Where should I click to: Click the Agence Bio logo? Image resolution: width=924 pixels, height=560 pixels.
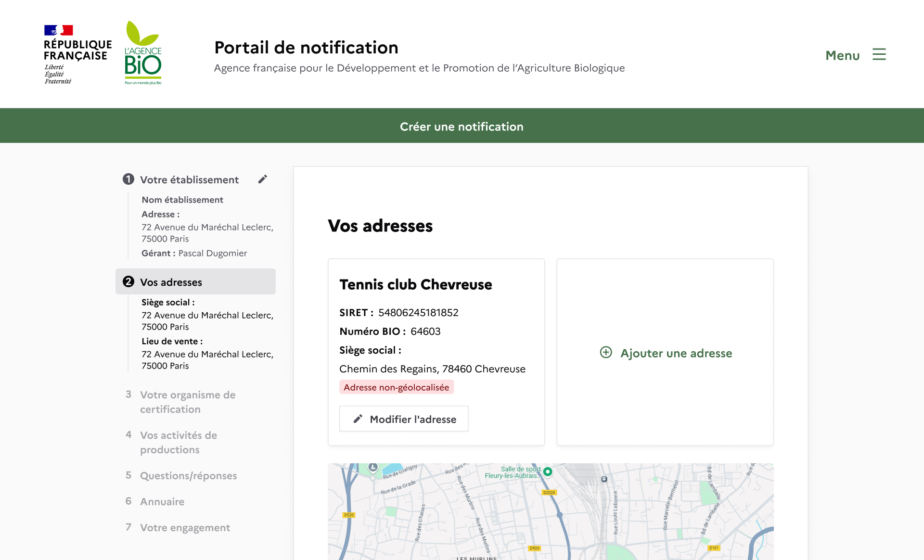[143, 53]
